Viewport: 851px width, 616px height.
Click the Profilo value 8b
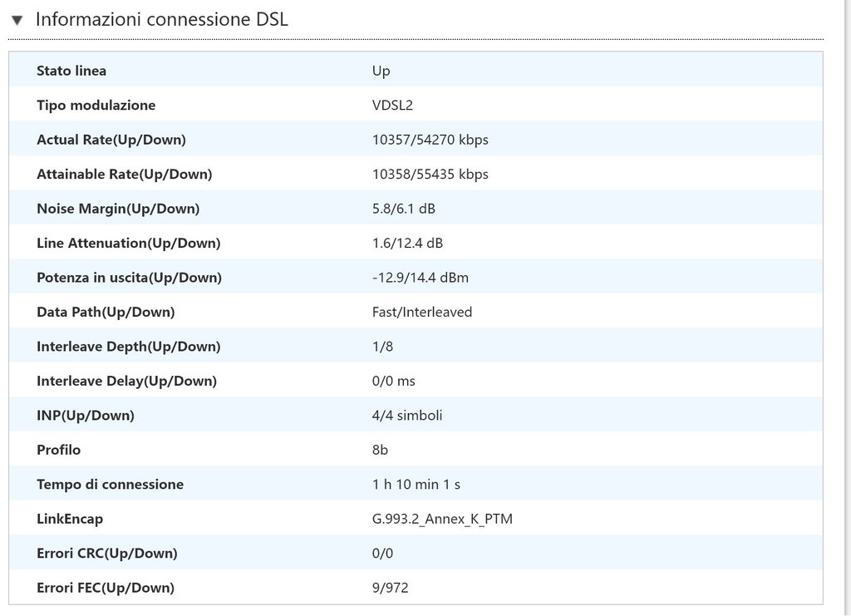pyautogui.click(x=380, y=450)
